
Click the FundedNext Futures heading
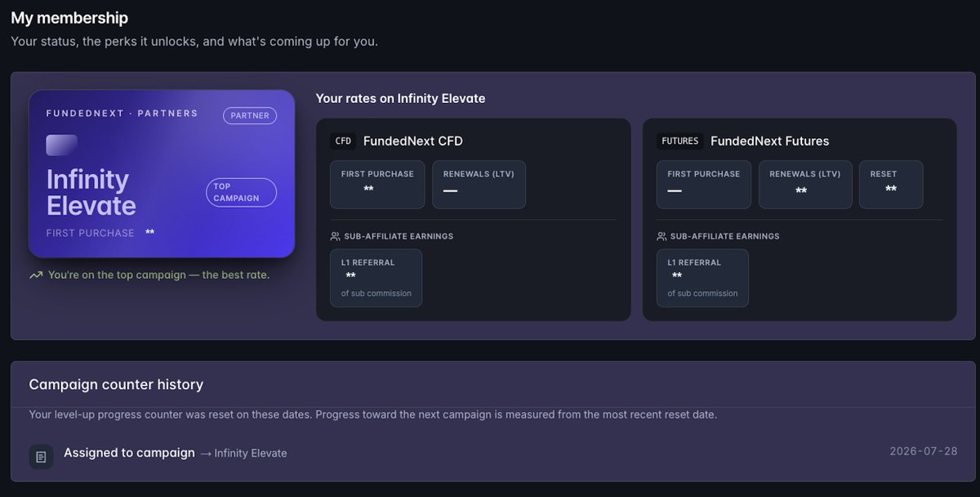point(770,141)
